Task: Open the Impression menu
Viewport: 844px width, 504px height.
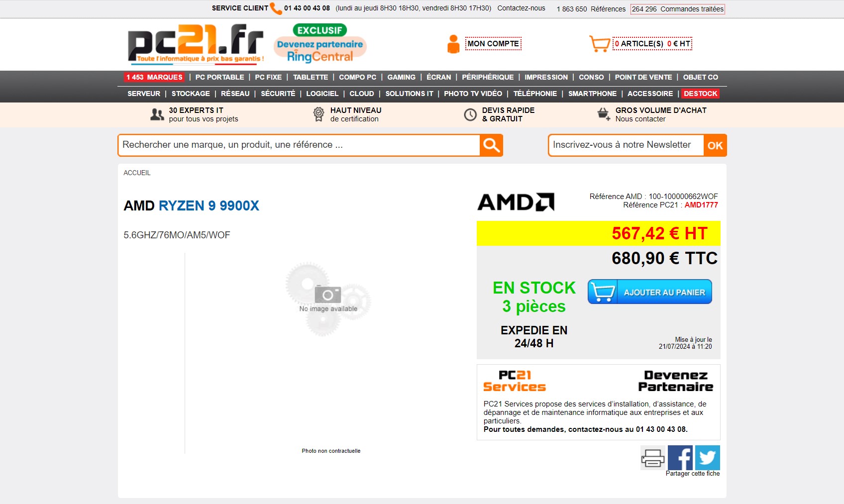Action: point(546,77)
